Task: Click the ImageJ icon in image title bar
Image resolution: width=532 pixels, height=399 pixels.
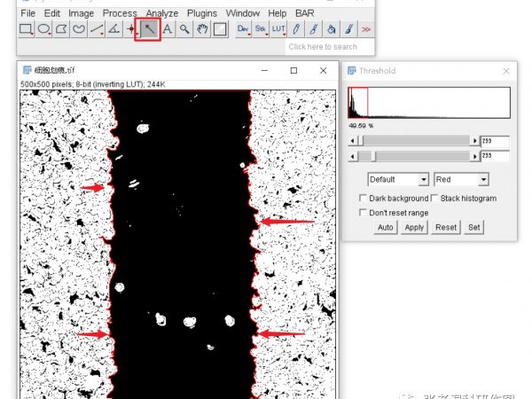Action: 27,70
